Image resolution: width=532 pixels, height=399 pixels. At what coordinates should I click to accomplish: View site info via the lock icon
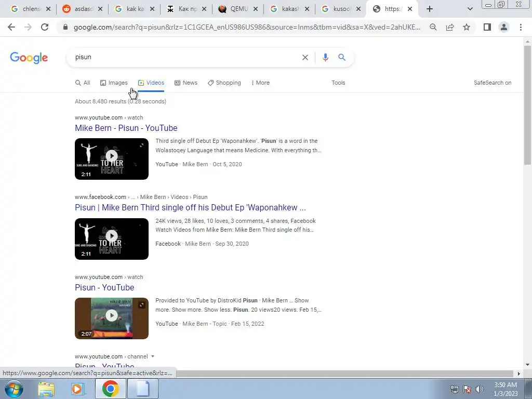[65, 27]
